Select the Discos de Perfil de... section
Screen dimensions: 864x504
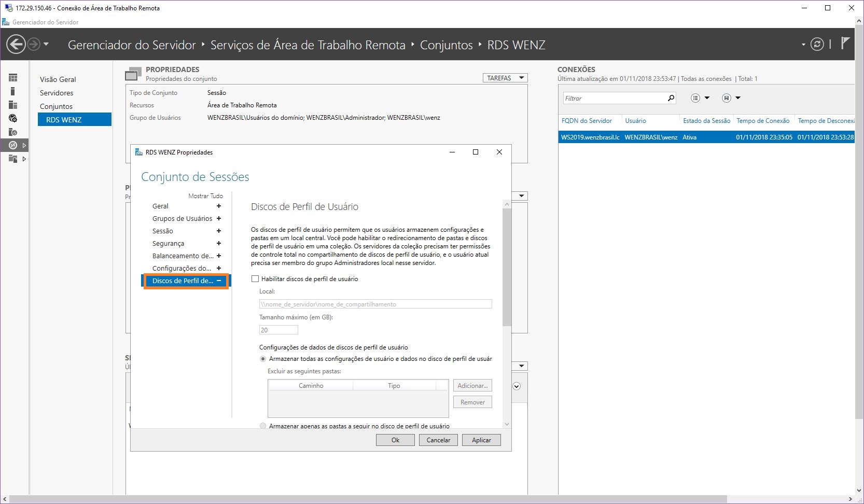186,281
